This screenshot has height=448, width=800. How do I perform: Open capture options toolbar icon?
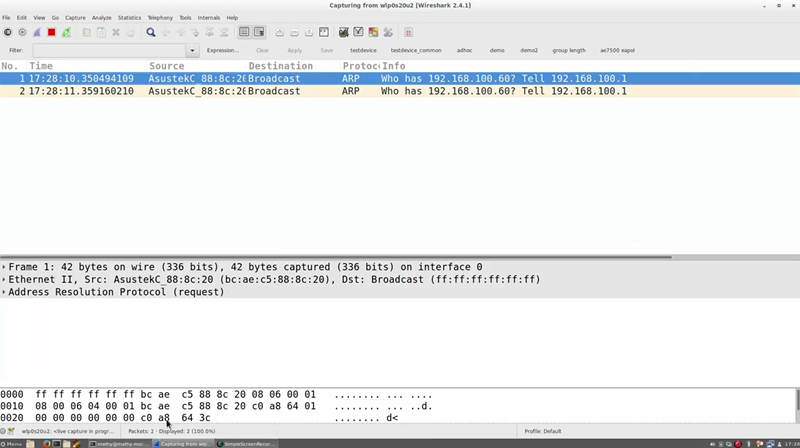click(22, 32)
